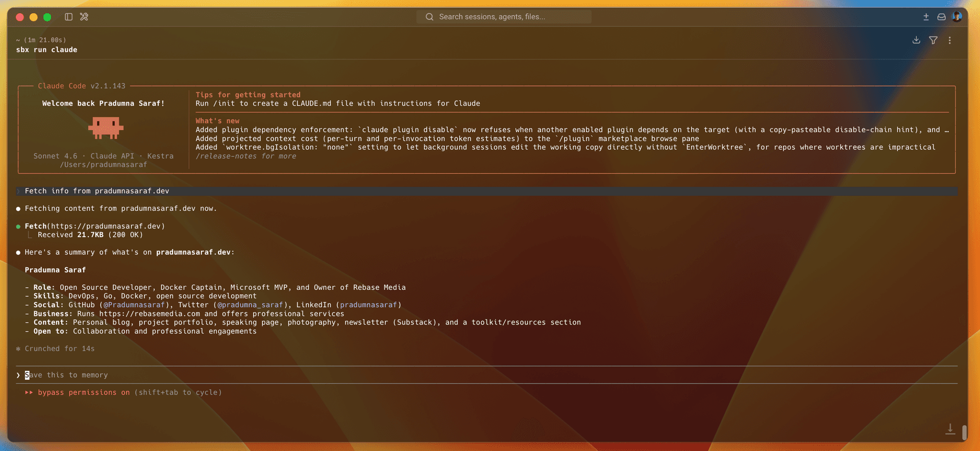Open the inbox tray icon
Screen dimensions: 980x451
pos(941,17)
